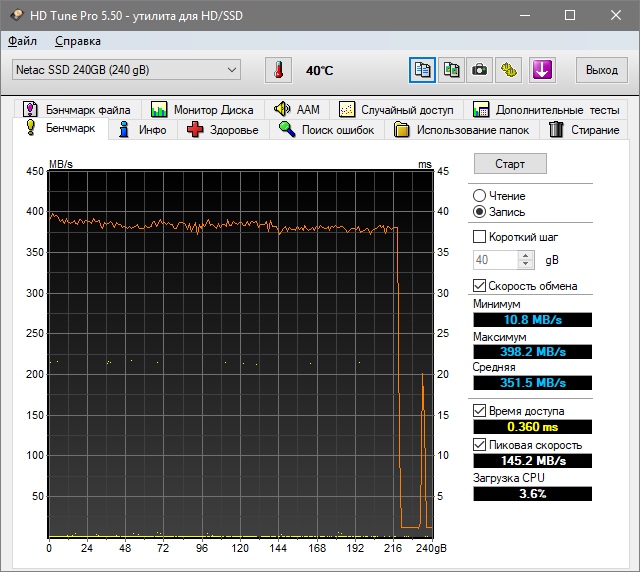The height and width of the screenshot is (572, 640).
Task: Click the Старт button
Action: [510, 164]
